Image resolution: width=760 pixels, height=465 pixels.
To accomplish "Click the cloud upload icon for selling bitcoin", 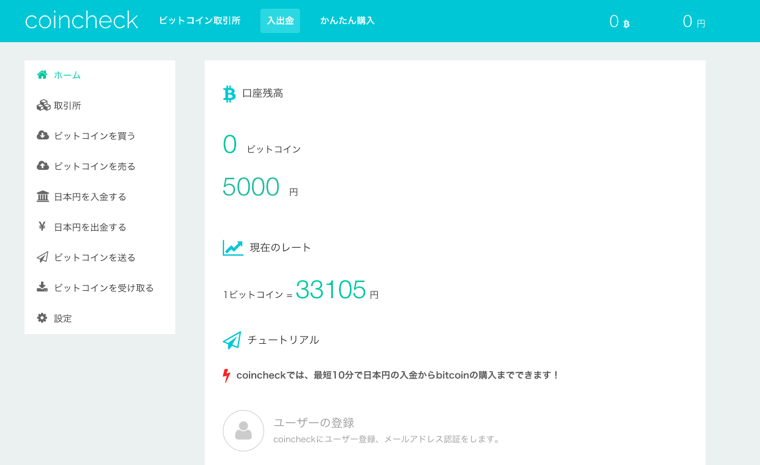I will click(43, 166).
